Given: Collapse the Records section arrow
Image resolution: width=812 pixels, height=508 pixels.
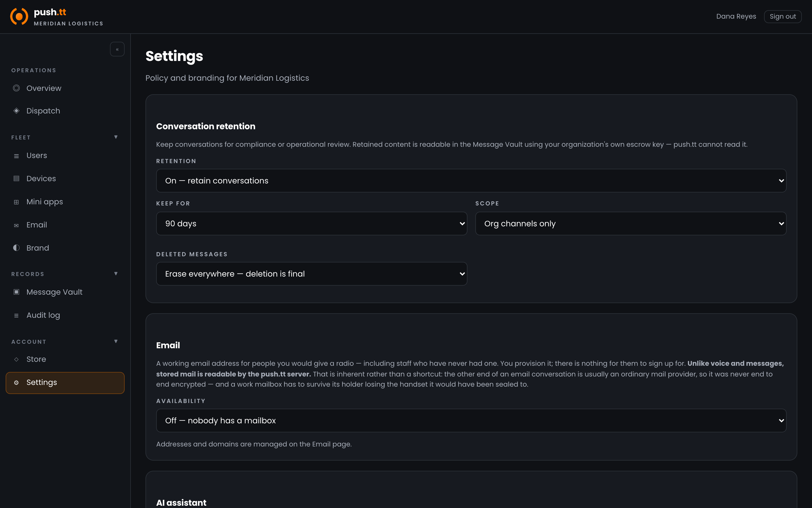Looking at the screenshot, I should pyautogui.click(x=116, y=274).
